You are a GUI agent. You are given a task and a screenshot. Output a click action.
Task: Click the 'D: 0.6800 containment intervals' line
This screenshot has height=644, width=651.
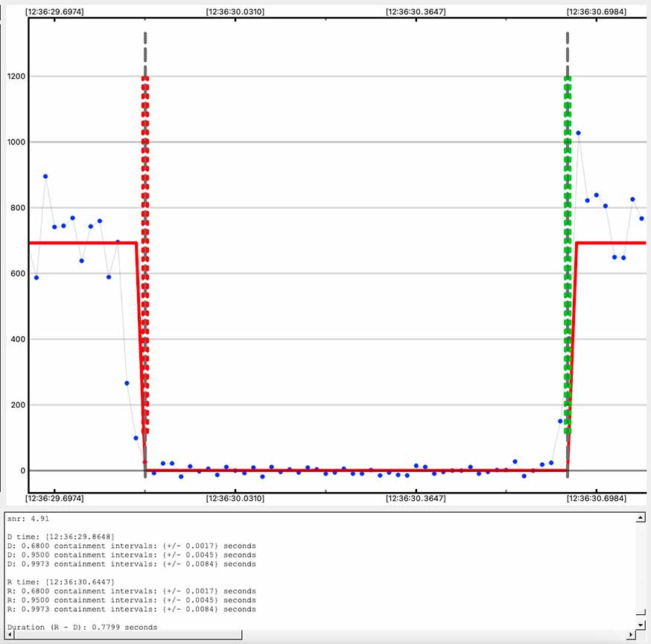coord(132,546)
